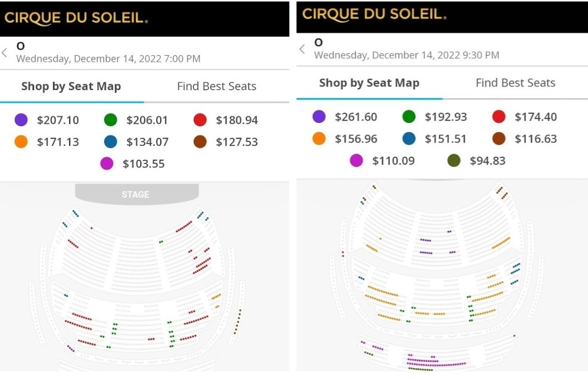Image resolution: width=588 pixels, height=379 pixels.
Task: Click the back arrow beside 7:00 PM show
Action: 5,53
